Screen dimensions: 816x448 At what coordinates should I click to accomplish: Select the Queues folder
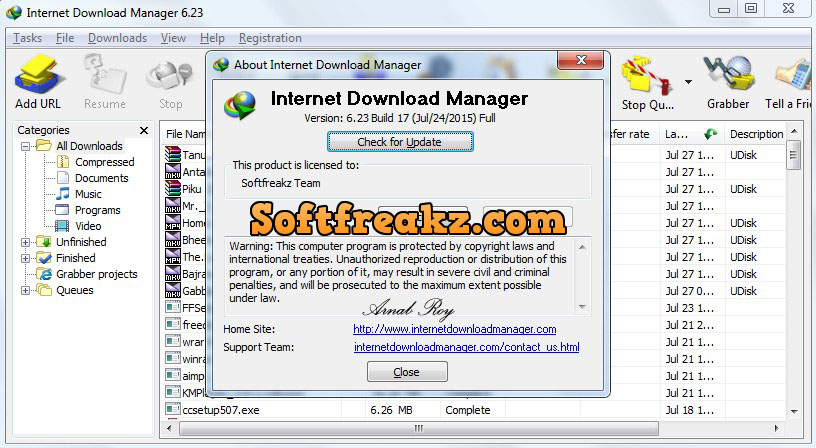click(75, 290)
